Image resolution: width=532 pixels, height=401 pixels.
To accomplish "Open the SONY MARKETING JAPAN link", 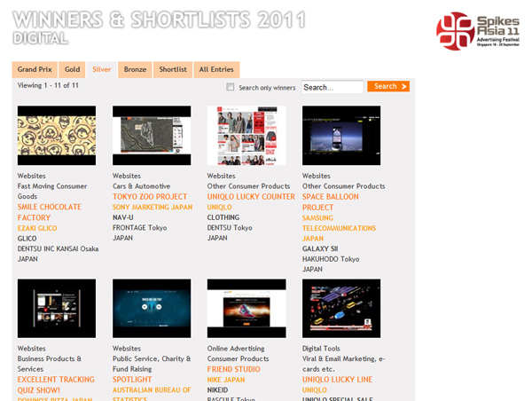I will (153, 207).
